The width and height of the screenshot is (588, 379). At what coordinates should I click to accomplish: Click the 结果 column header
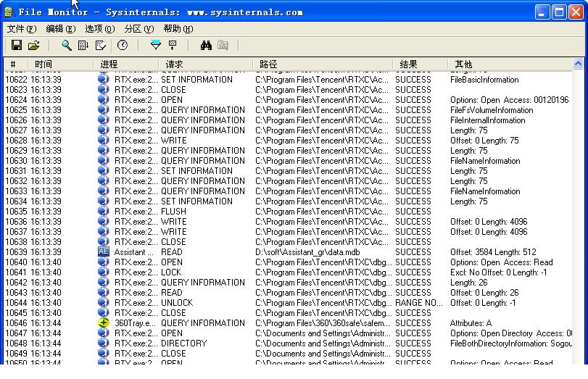(x=421, y=64)
